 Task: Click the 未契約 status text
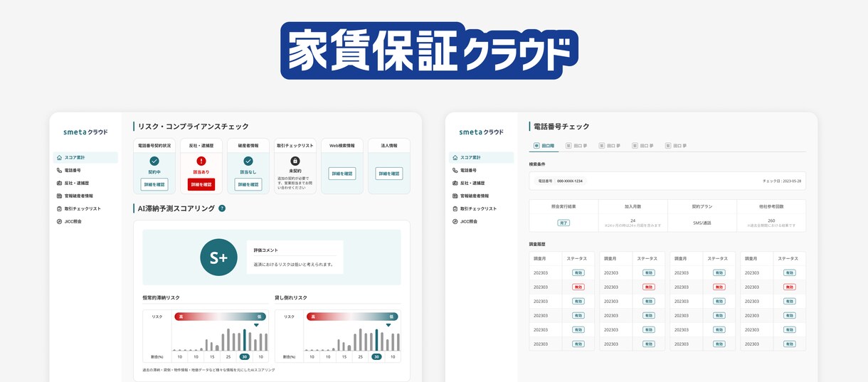coord(295,171)
